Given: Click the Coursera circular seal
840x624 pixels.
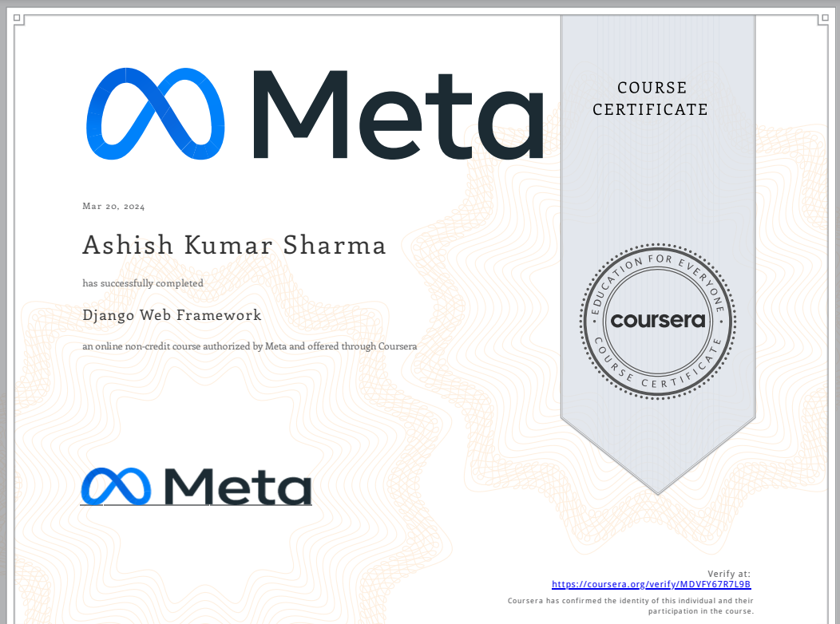Looking at the screenshot, I should pyautogui.click(x=658, y=321).
